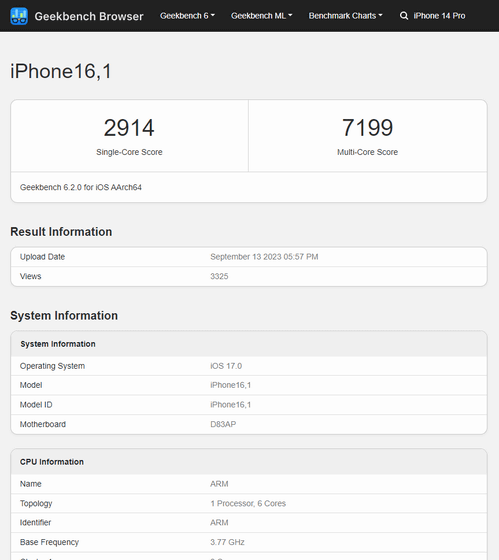
Task: Click the Identifier label
Action: click(35, 523)
